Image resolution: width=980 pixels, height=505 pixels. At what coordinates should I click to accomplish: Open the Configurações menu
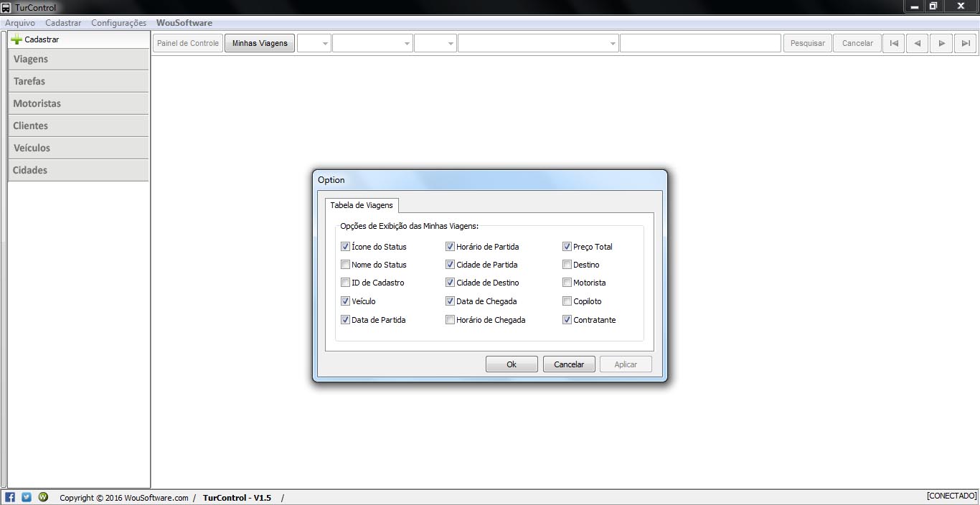[x=118, y=23]
